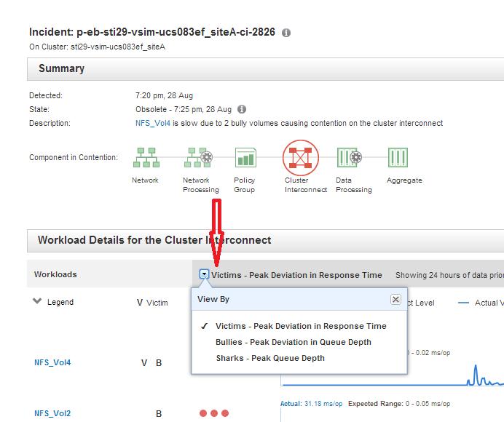Select the Network component icon
Viewport: 504px width, 422px height.
(146, 157)
